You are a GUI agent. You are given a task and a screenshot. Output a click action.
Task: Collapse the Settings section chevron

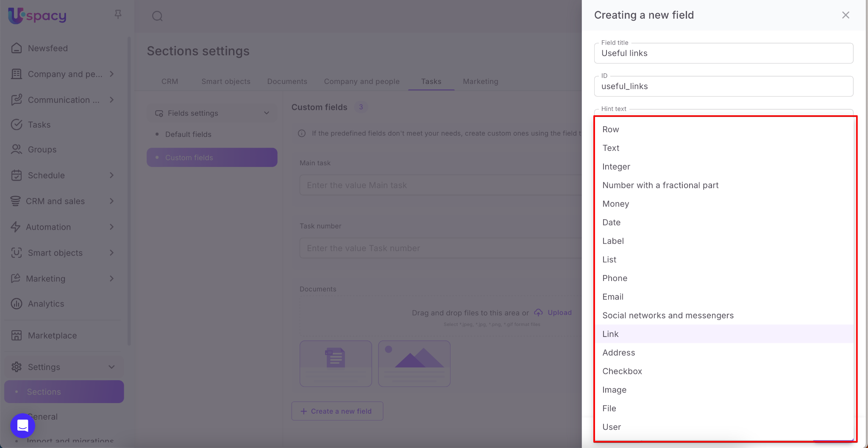[112, 367]
